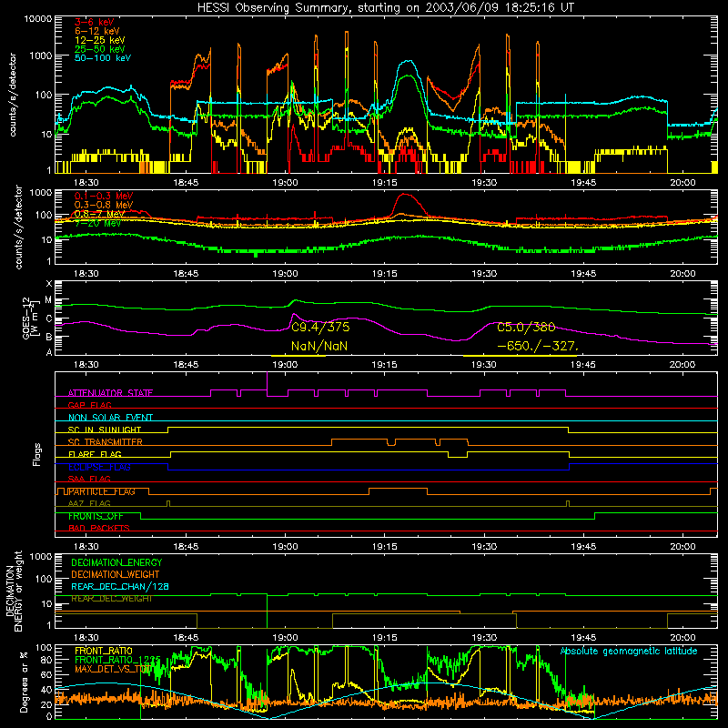
Task: Click the Degrees or % axis label
Action: 24,682
